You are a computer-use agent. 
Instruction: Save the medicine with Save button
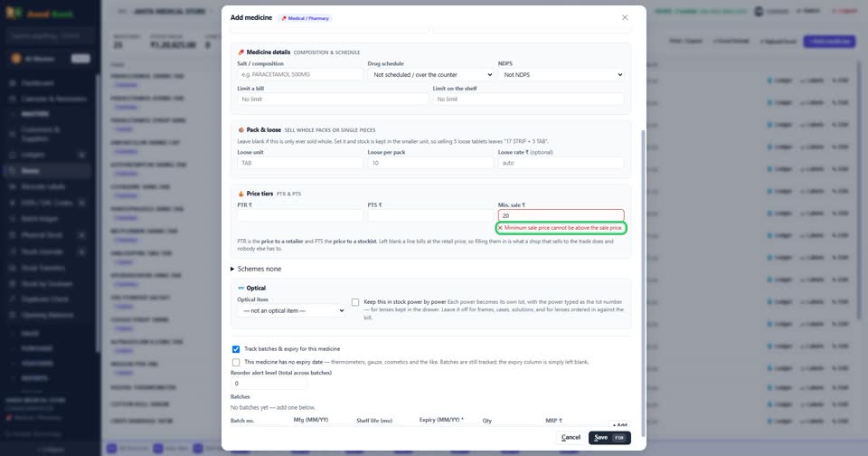point(609,437)
